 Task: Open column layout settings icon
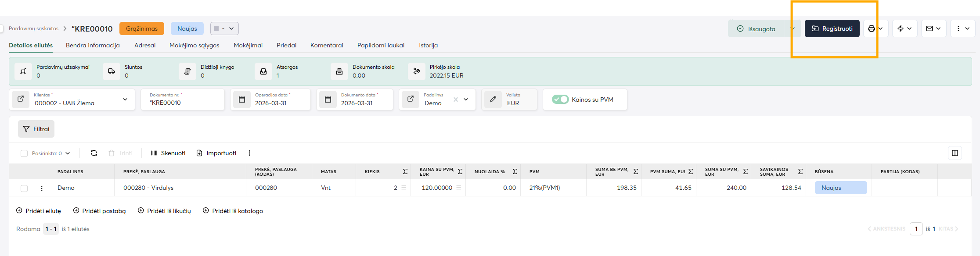[955, 153]
